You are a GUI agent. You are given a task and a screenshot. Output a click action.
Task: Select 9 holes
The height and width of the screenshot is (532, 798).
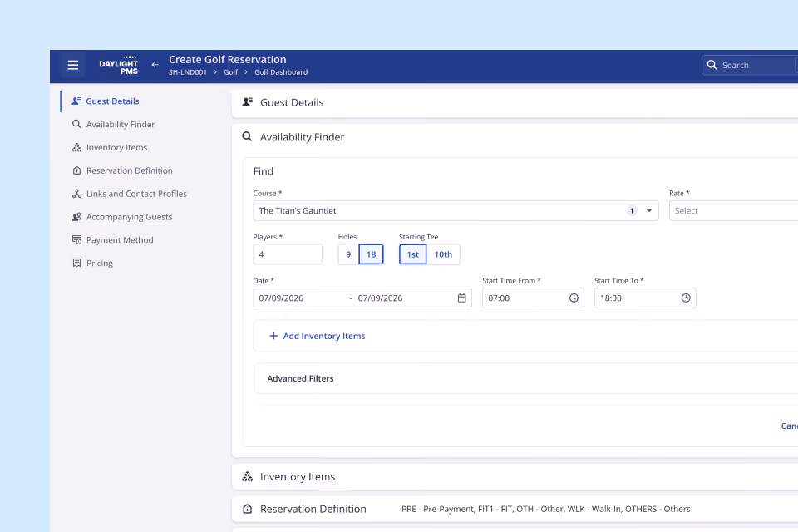point(348,254)
